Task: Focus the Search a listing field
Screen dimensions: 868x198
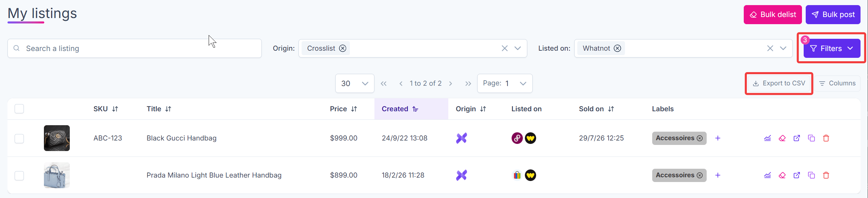Action: pos(134,48)
